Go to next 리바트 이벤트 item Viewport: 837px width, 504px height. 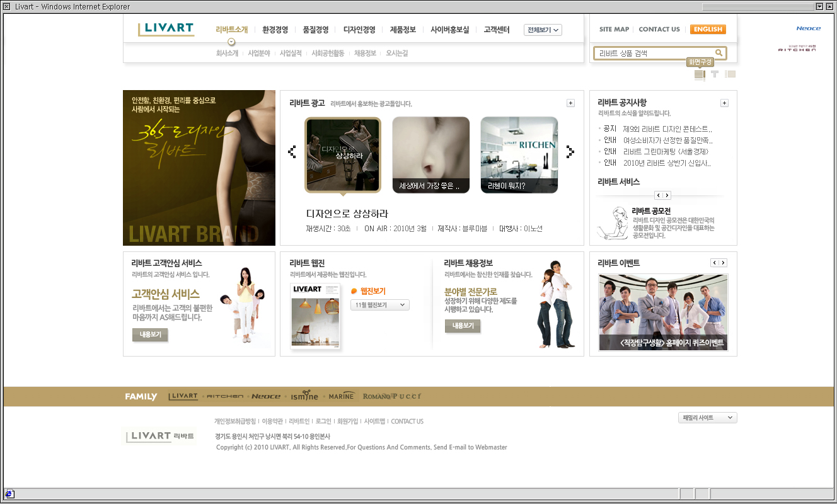pos(723,263)
